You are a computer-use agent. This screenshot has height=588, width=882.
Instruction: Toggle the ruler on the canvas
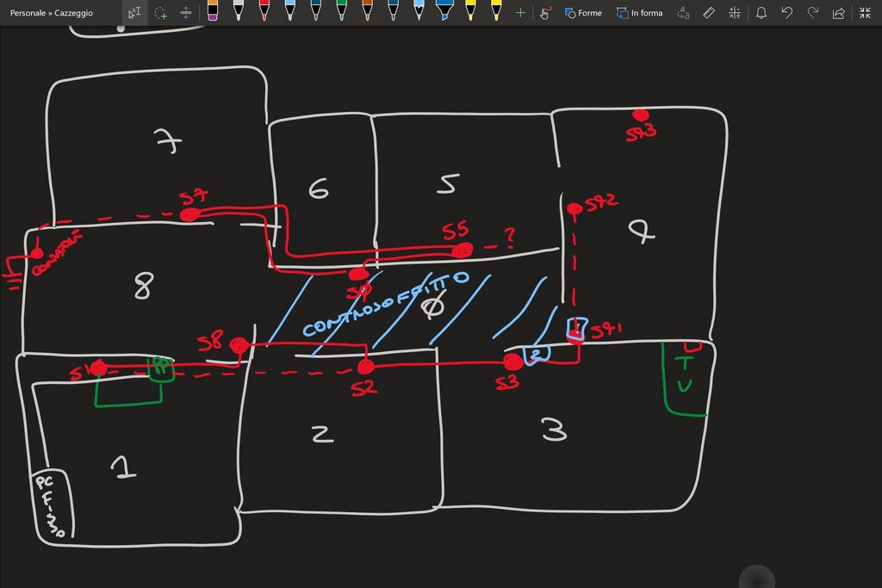[709, 13]
